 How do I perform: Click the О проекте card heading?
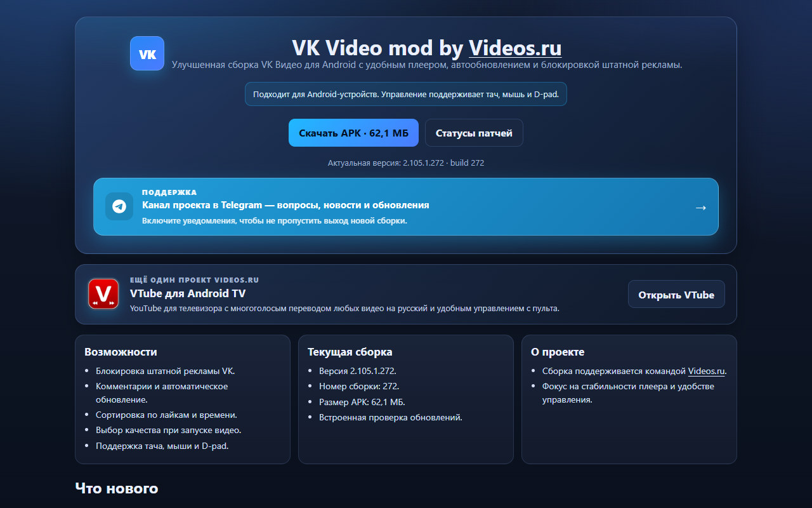click(558, 352)
